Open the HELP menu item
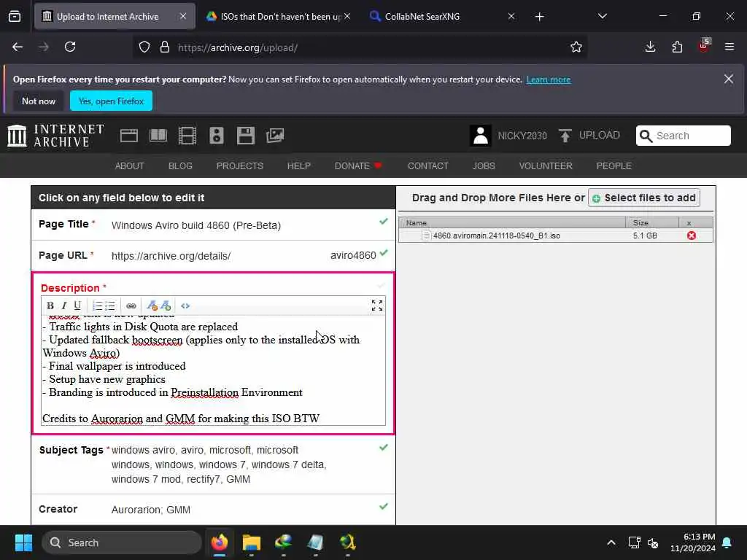Screen dimensions: 747x560 point(298,166)
